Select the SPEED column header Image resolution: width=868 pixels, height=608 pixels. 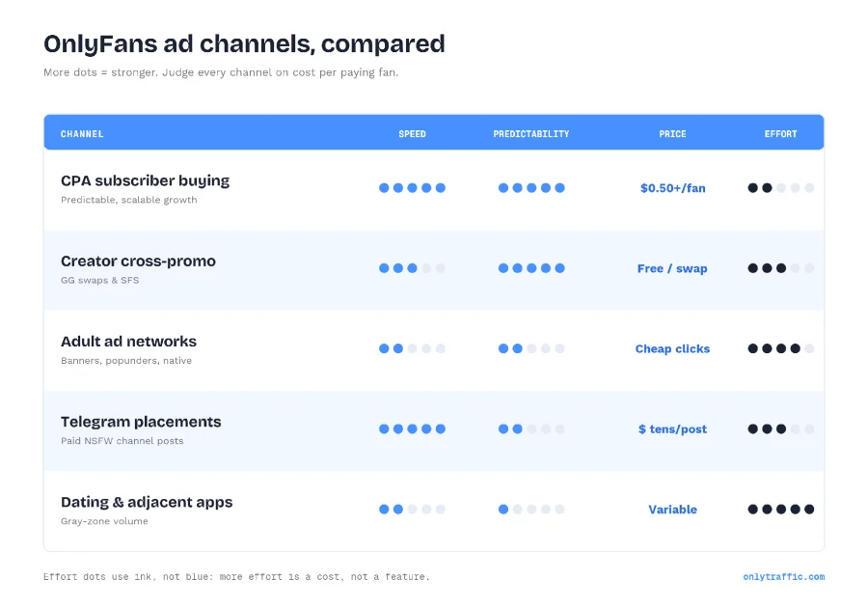click(x=412, y=134)
